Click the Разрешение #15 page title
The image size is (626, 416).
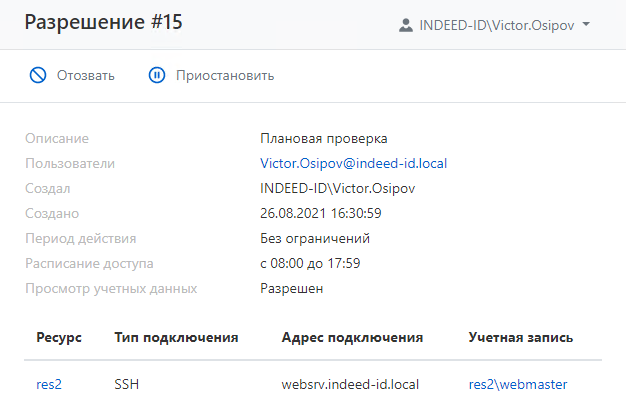point(104,22)
